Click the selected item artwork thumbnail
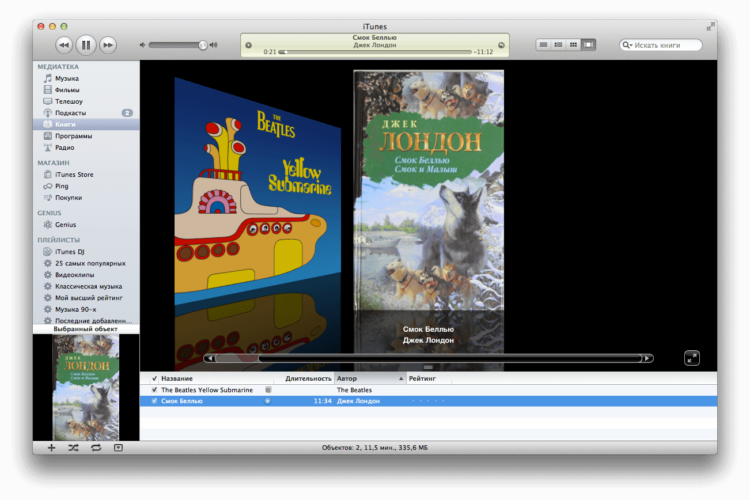The height and width of the screenshot is (500, 750). (86, 387)
